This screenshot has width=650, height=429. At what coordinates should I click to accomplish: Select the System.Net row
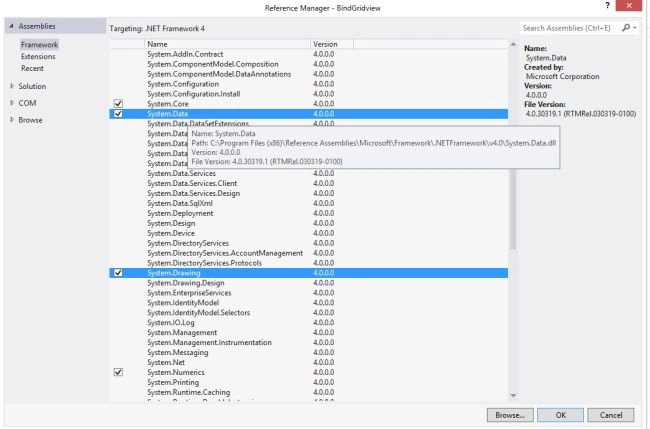[x=308, y=362]
